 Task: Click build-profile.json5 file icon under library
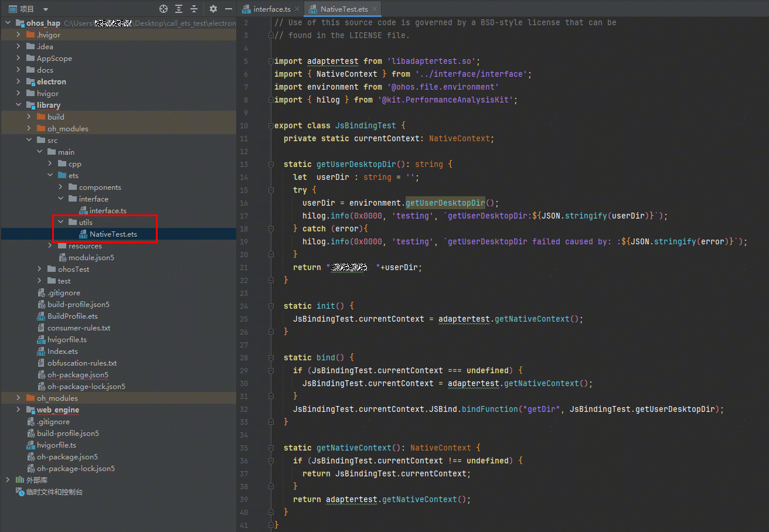(41, 305)
